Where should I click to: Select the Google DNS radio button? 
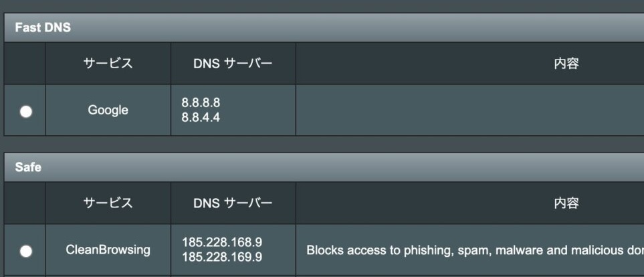click(25, 111)
